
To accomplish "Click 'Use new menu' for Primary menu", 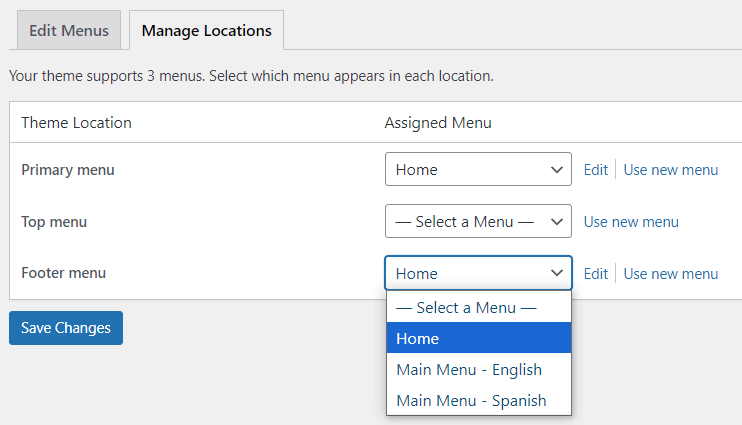I will coord(671,169).
